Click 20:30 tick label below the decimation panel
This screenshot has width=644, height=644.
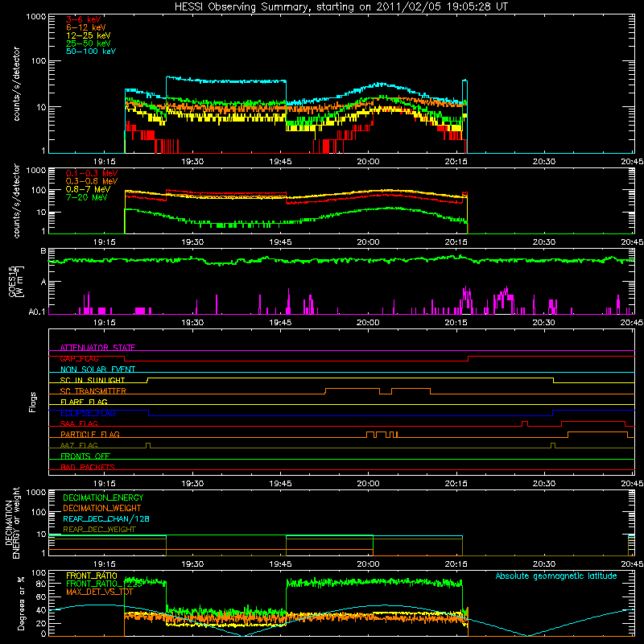pos(544,564)
